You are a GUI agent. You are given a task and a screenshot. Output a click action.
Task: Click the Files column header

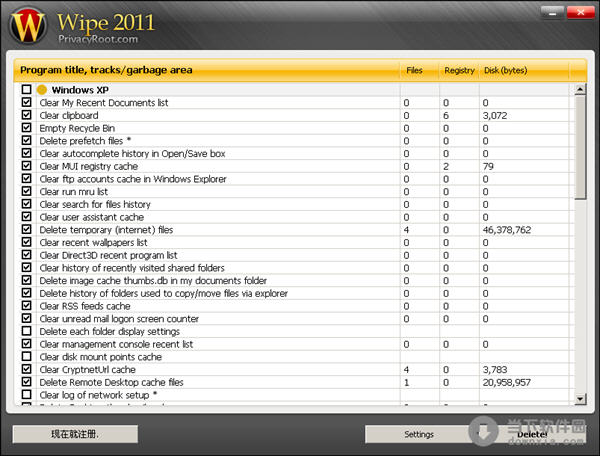click(x=419, y=70)
